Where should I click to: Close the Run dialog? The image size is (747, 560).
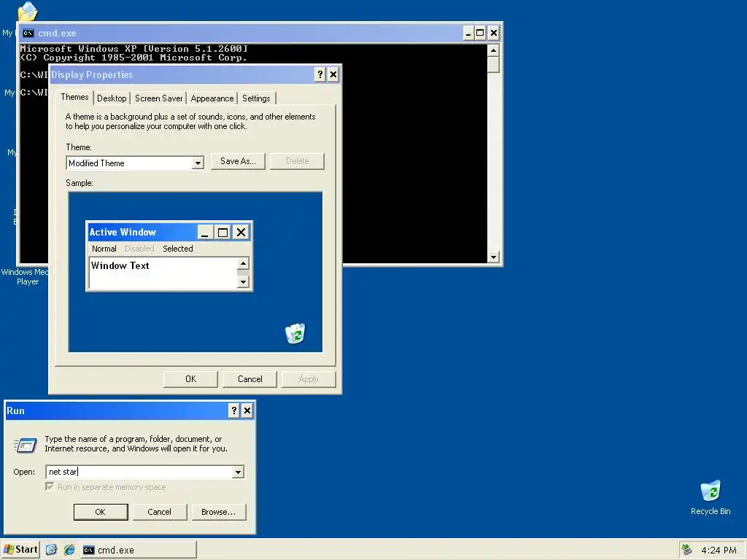[247, 411]
